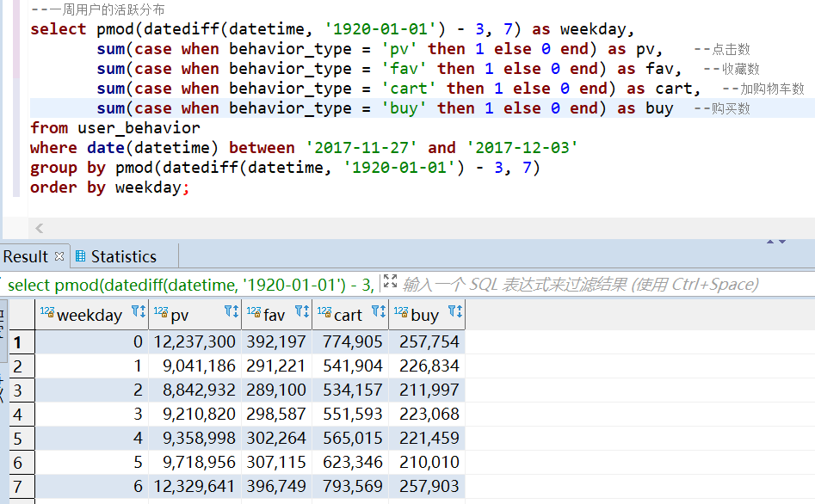Click pv cell 8,842,932
Viewport: 815px width, 504px height.
[194, 390]
